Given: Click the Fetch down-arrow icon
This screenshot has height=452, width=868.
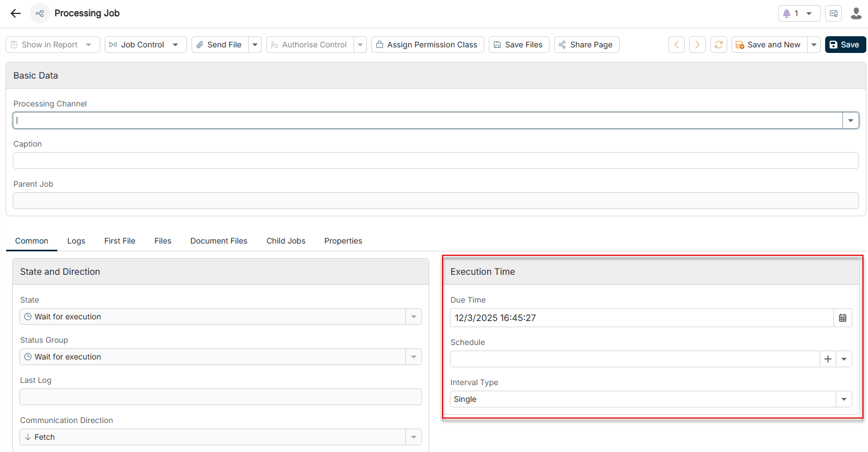Looking at the screenshot, I should [x=28, y=437].
